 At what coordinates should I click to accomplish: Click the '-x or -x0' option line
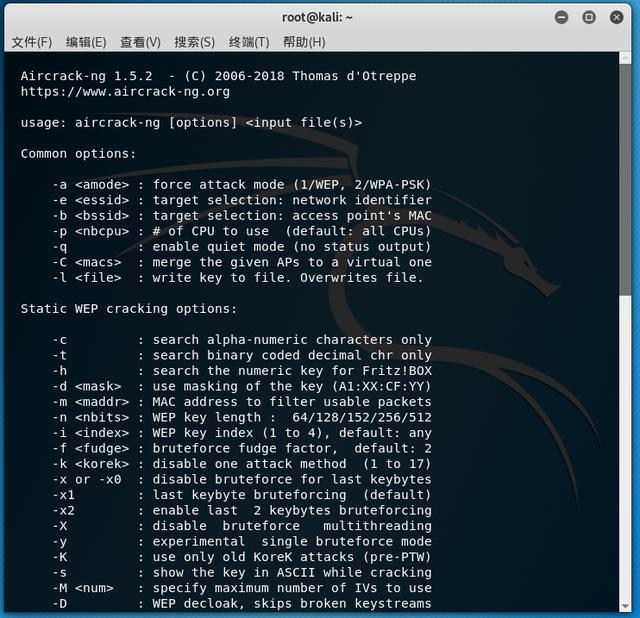coord(242,479)
